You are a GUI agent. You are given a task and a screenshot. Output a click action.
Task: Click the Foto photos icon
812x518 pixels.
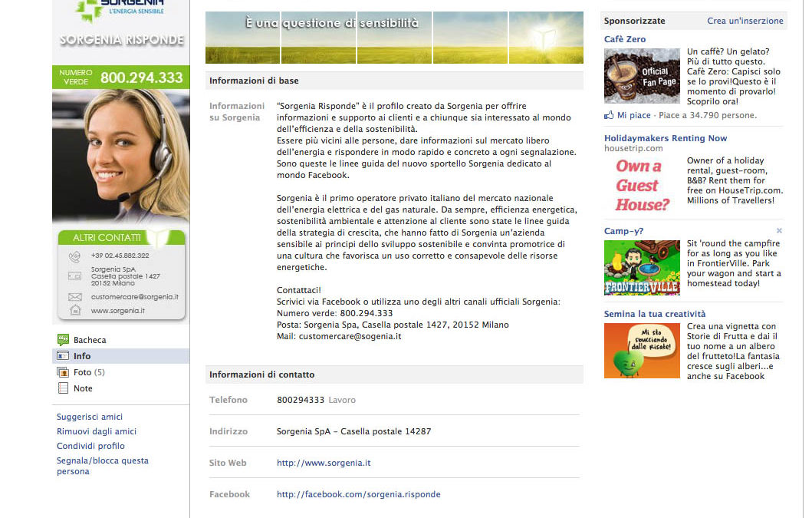point(63,372)
